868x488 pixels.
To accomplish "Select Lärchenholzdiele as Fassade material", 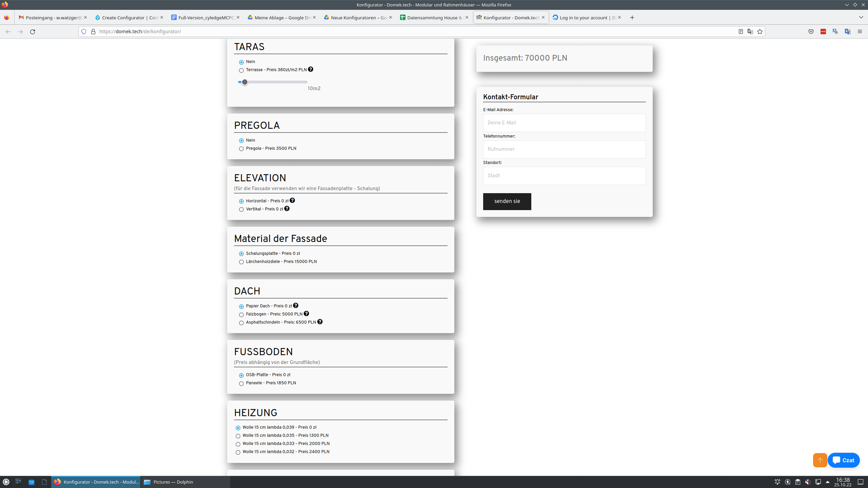I will tap(241, 262).
